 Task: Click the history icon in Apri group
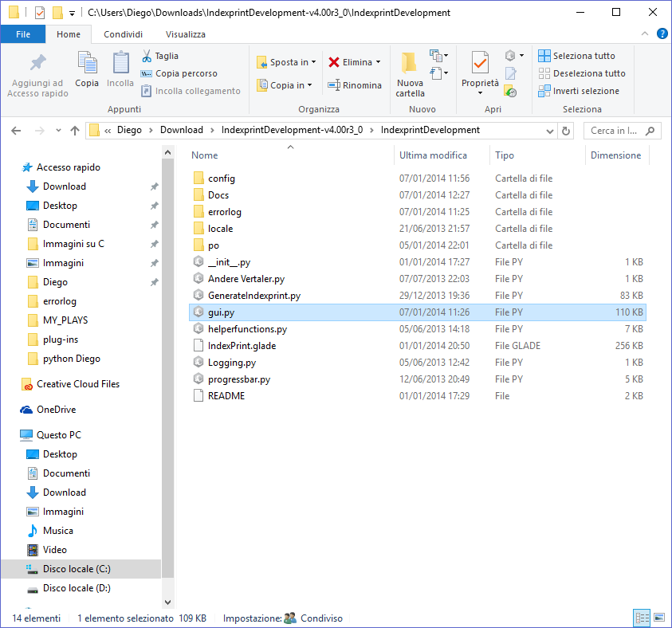(x=510, y=91)
